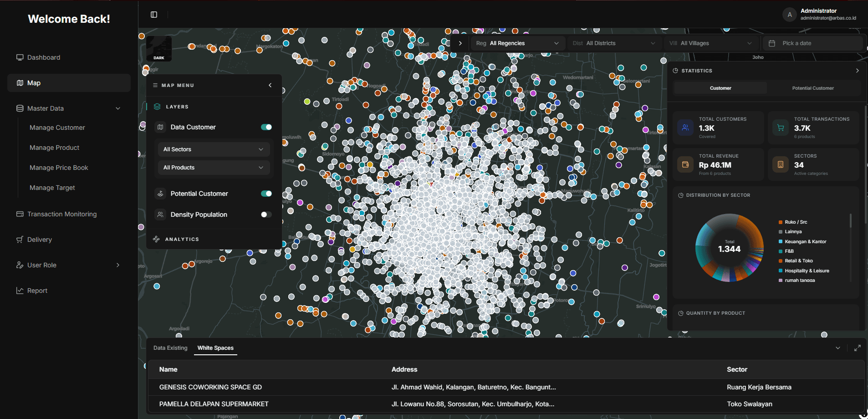This screenshot has height=419, width=868.
Task: Click the Transaction Monitoring icon
Action: pyautogui.click(x=20, y=214)
